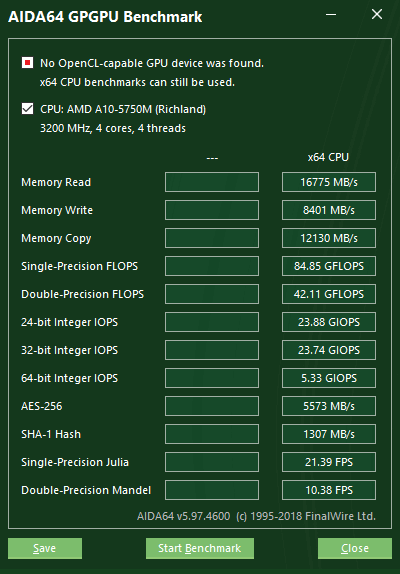Select the AES-256 5573 MB/s result box

point(329,406)
